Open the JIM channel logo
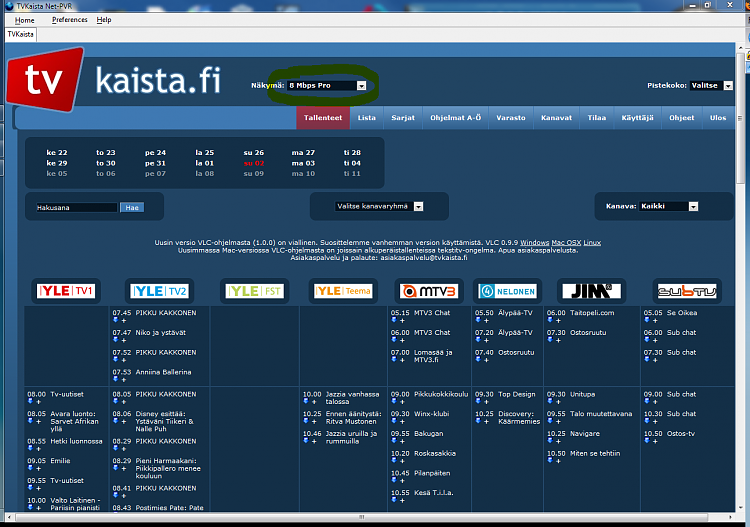This screenshot has height=527, width=750. 592,291
